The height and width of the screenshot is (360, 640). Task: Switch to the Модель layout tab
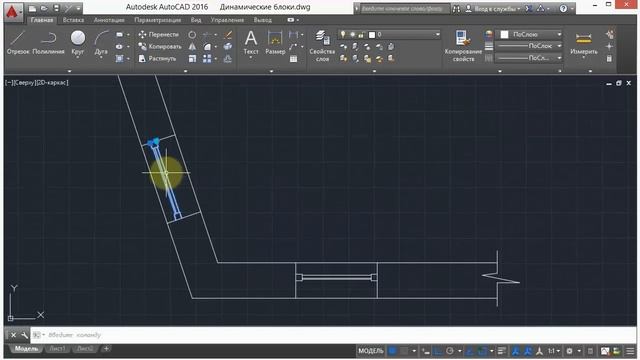click(x=26, y=349)
